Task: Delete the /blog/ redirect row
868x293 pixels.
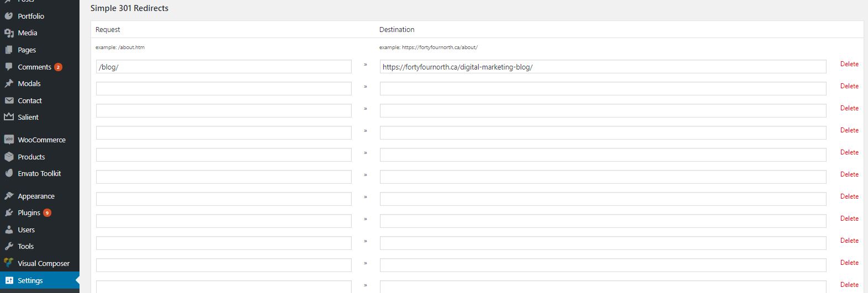Action: pyautogui.click(x=849, y=64)
